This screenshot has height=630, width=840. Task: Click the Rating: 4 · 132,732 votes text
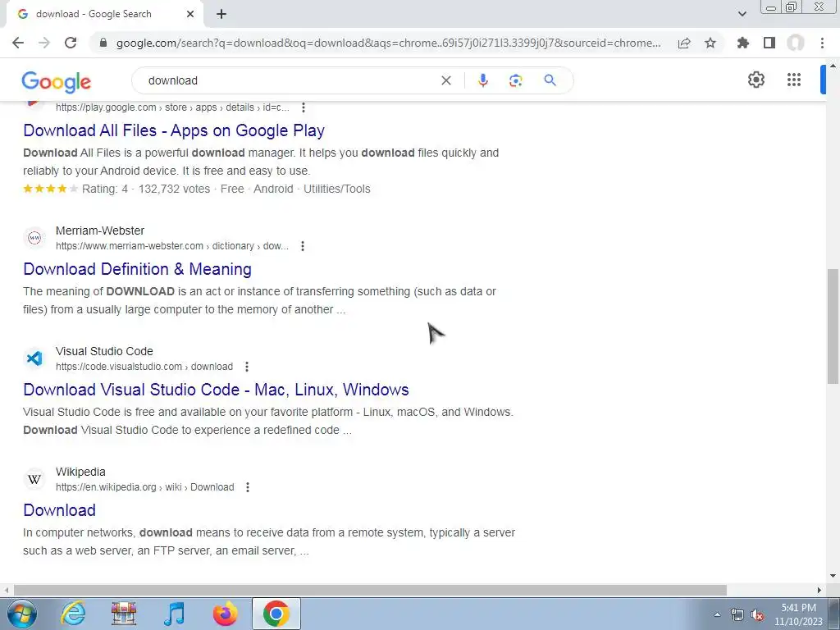click(146, 189)
